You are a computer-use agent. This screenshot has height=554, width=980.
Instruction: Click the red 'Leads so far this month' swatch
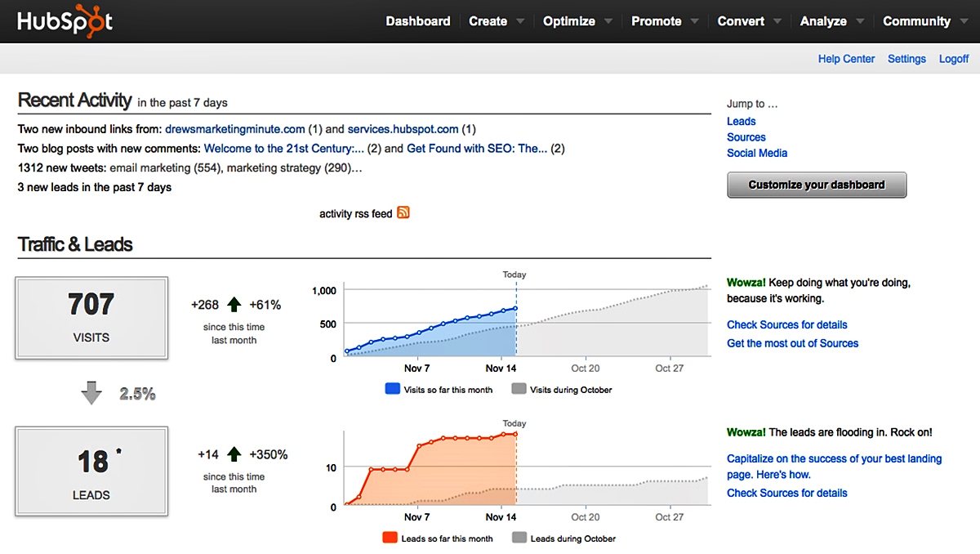pos(390,538)
